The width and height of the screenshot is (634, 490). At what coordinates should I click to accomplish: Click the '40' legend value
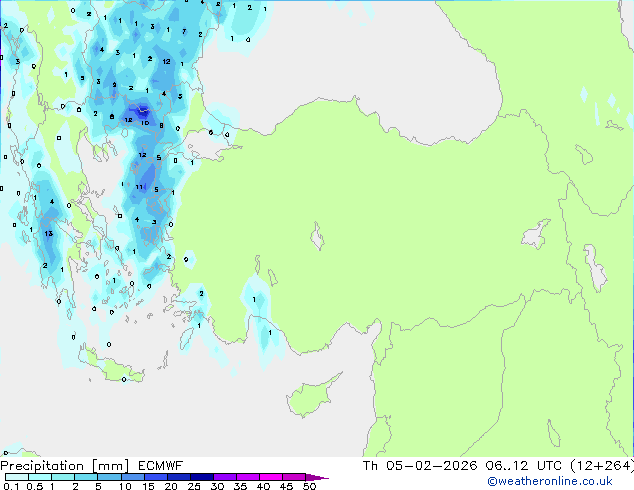click(263, 486)
